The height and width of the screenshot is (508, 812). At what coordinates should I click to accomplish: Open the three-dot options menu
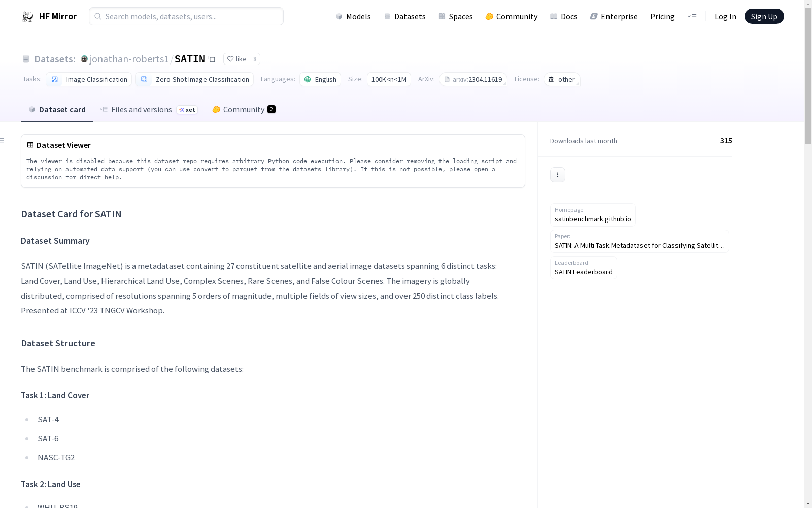pyautogui.click(x=558, y=175)
